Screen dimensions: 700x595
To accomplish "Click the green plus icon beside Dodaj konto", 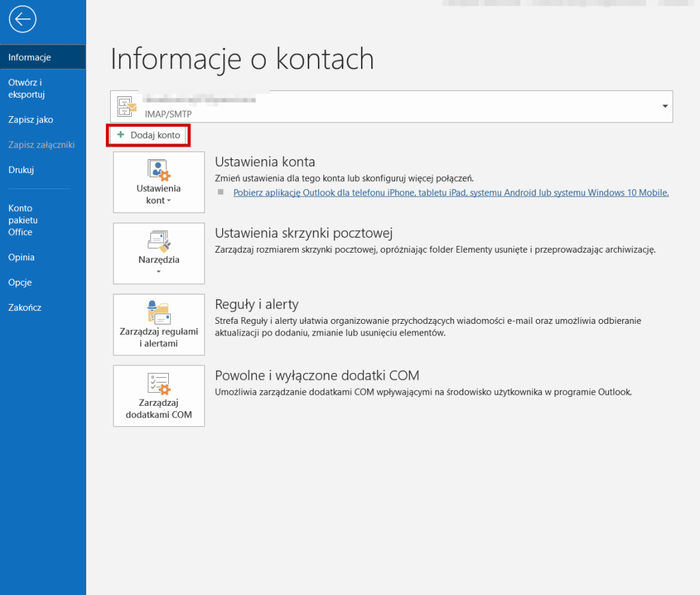I will tap(121, 135).
